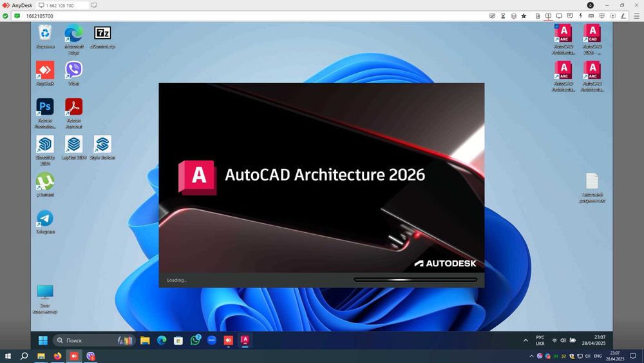This screenshot has height=363, width=644.
Task: Expand hidden tray icons on local taskbar
Action: 531,356
